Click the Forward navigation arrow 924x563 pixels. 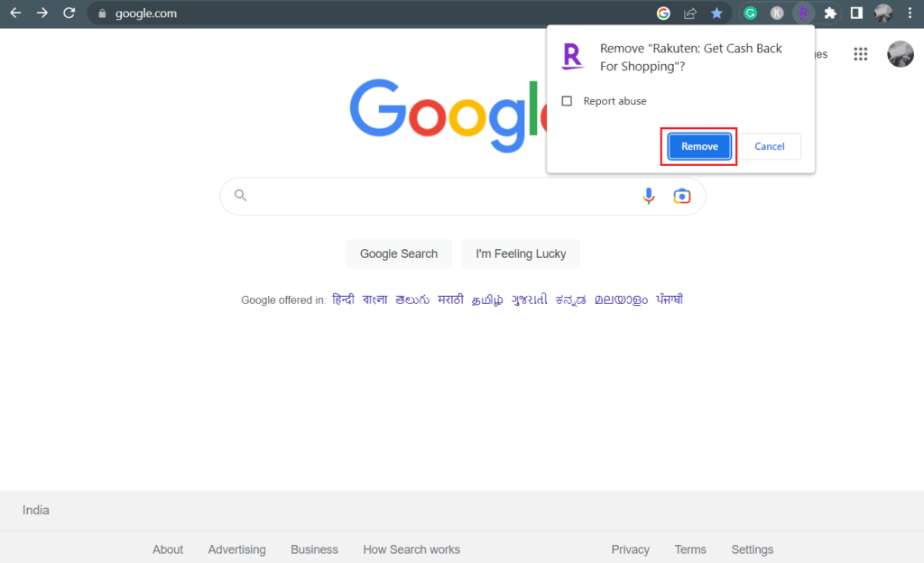click(42, 14)
